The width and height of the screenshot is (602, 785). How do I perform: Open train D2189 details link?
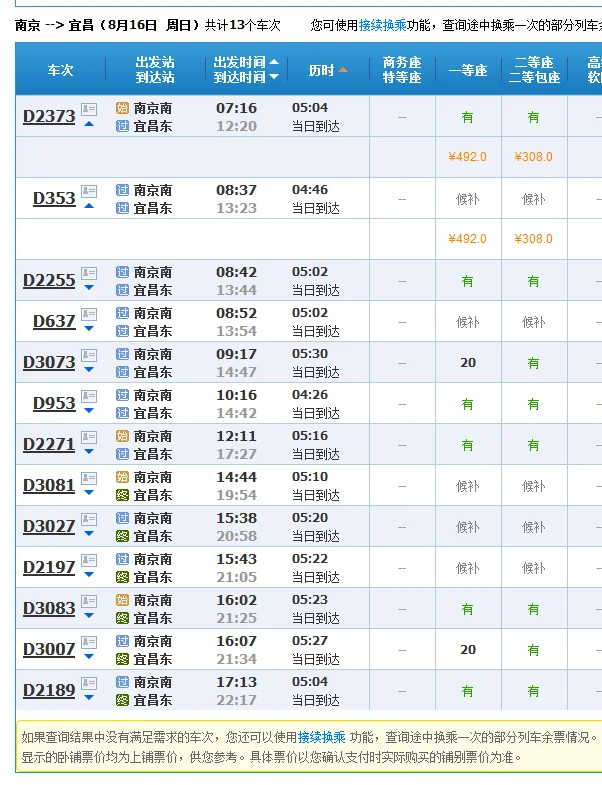[x=49, y=691]
